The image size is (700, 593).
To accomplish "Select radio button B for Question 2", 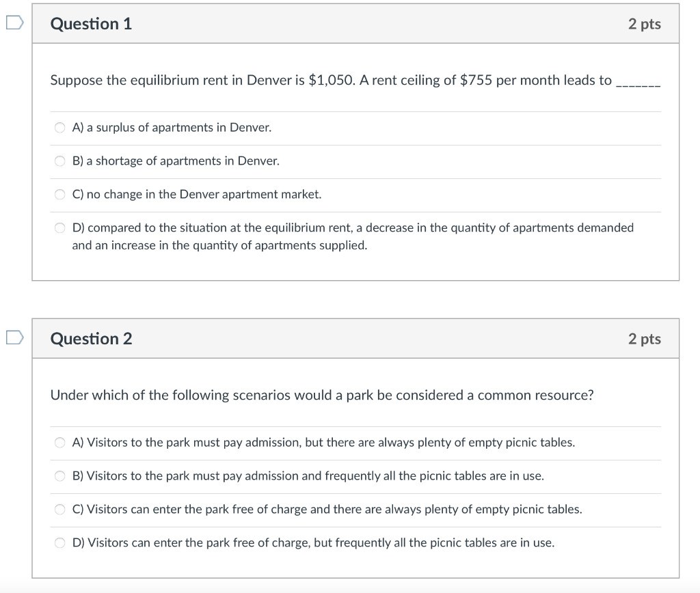I will pos(59,475).
